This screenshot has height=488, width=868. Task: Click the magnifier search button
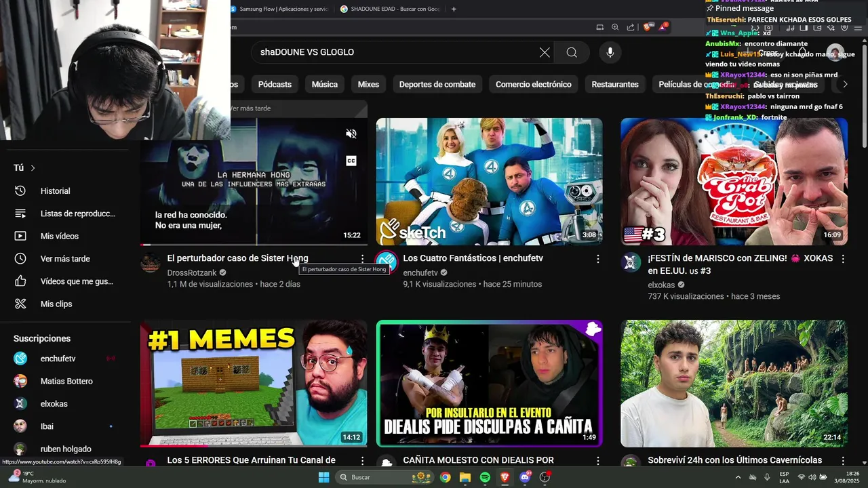pyautogui.click(x=572, y=52)
